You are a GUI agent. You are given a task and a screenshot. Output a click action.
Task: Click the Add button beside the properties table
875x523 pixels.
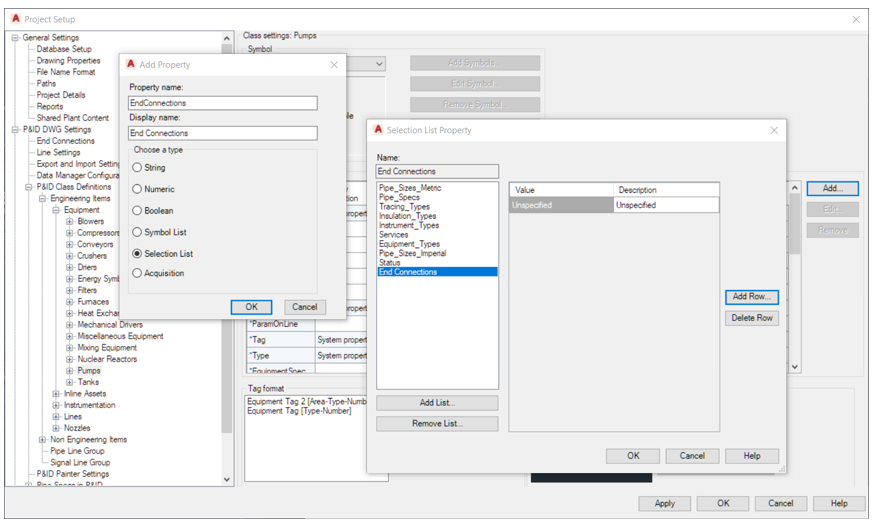[x=833, y=189]
